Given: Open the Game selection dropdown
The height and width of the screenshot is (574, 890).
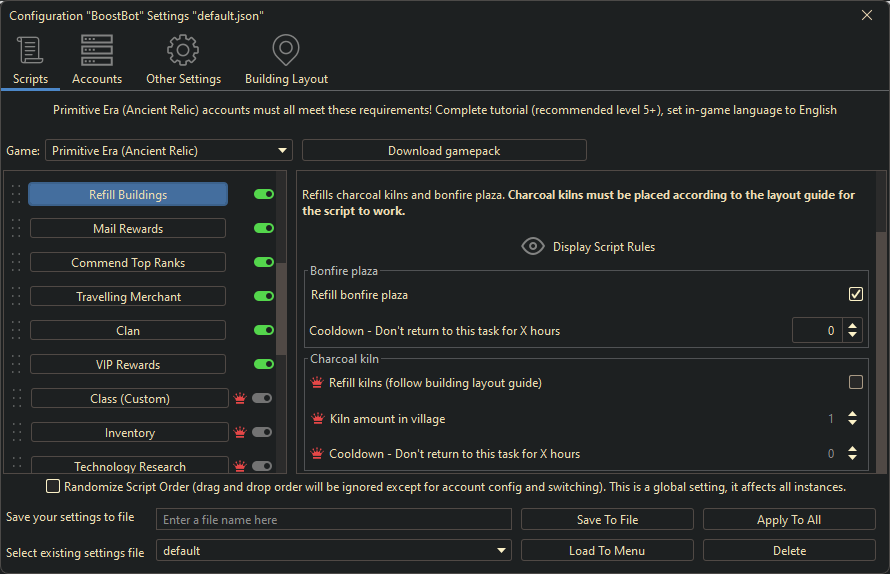Looking at the screenshot, I should pos(168,151).
